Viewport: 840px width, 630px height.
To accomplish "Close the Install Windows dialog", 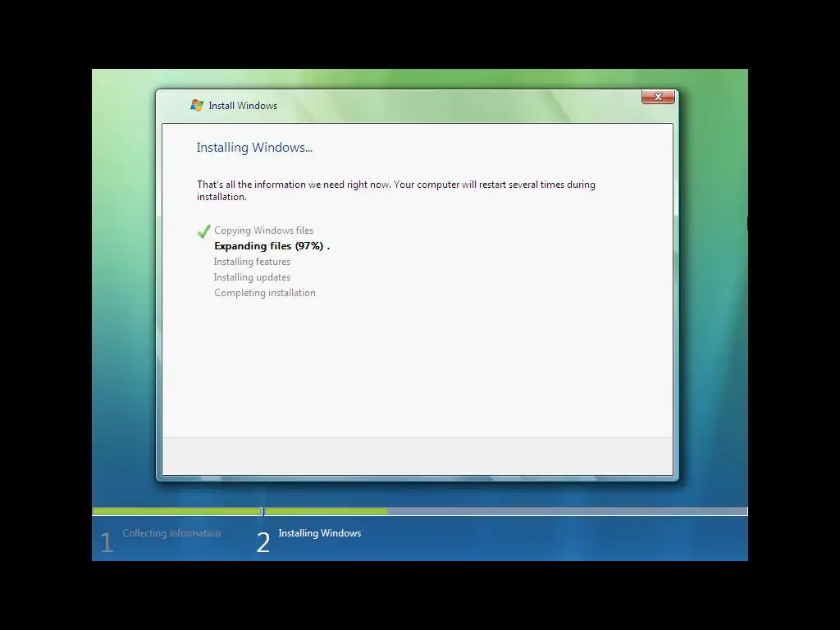I will coord(658,97).
